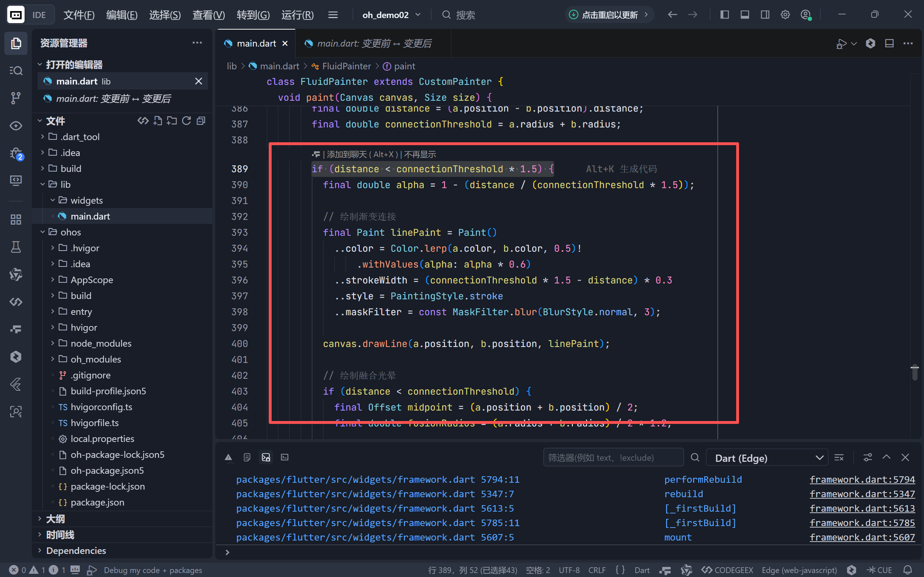Toggle the secondary sidebar layout button
The width and height of the screenshot is (924, 577).
click(x=765, y=15)
